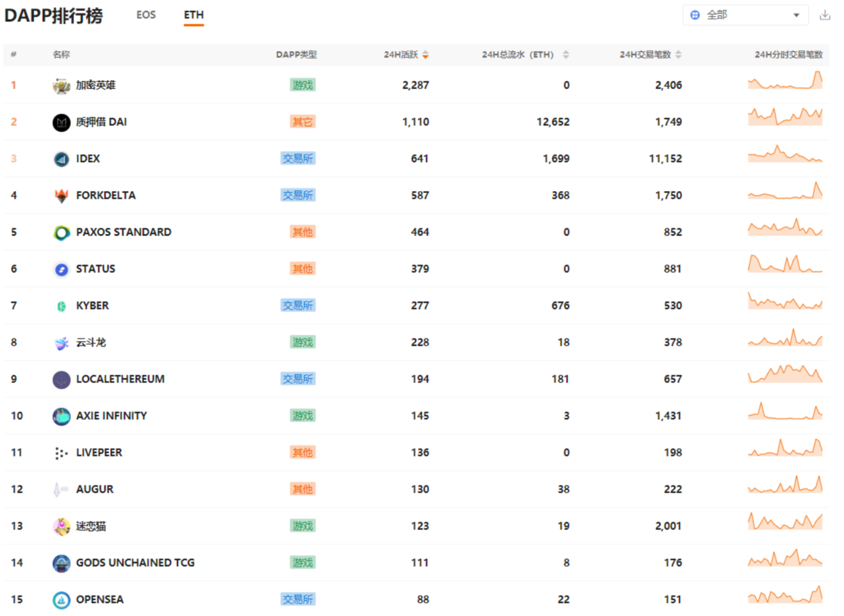Open the IDEX dapp link
This screenshot has height=616, width=844.
pos(88,158)
